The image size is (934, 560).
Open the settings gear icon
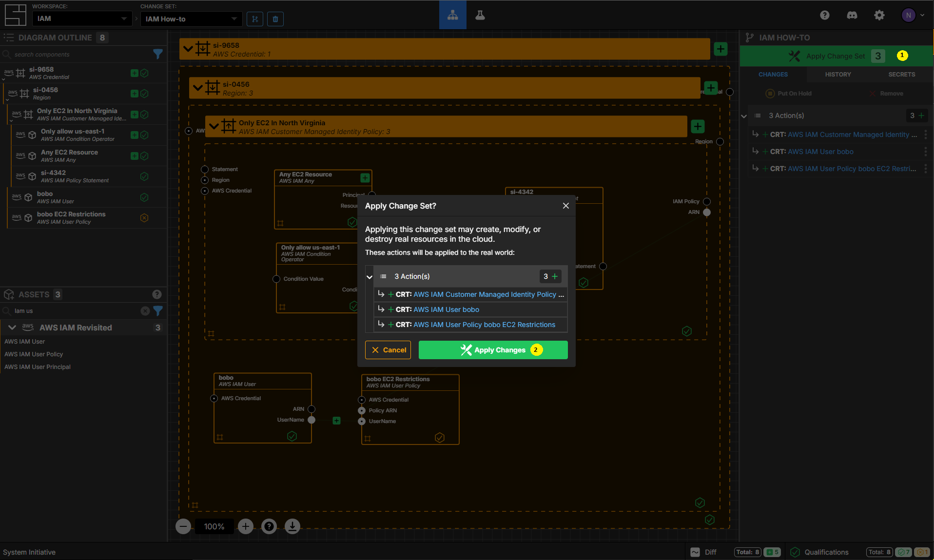(879, 15)
